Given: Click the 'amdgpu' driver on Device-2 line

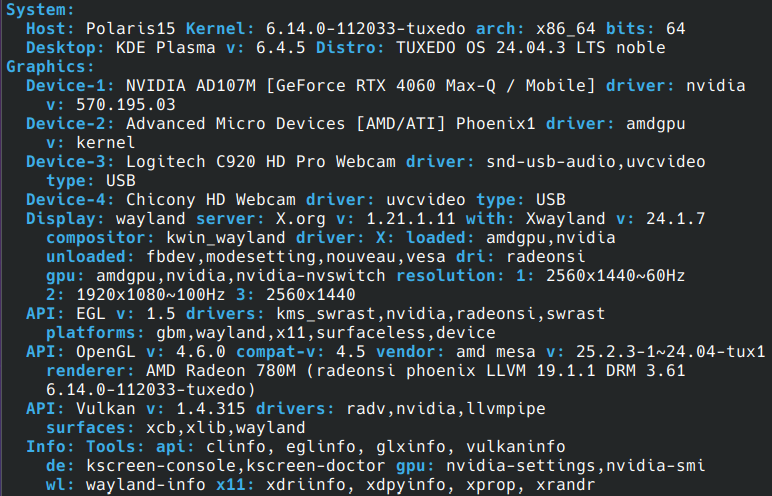Looking at the screenshot, I should tap(655, 124).
